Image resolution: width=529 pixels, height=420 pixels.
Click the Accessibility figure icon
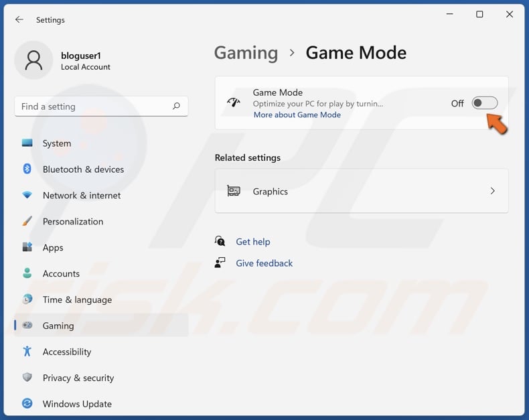pyautogui.click(x=27, y=351)
